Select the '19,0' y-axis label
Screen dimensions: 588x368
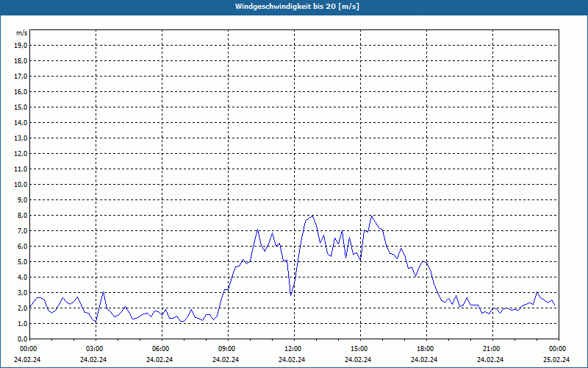(x=21, y=46)
